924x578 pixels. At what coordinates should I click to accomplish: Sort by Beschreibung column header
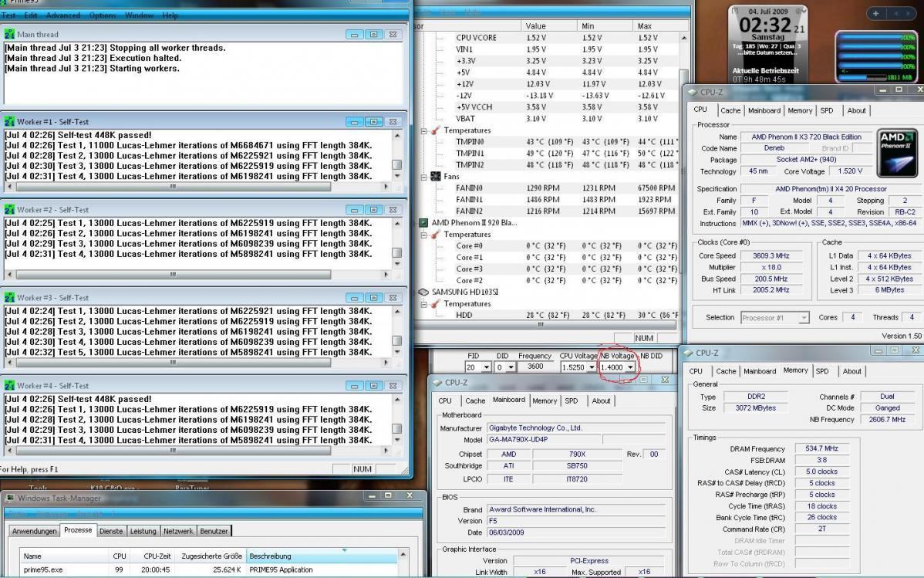(322, 556)
